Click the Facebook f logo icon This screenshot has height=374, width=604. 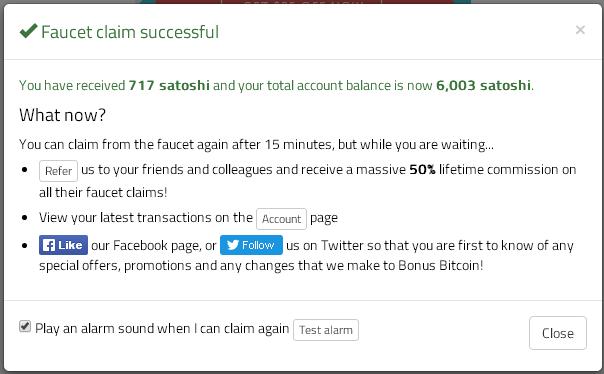click(49, 245)
